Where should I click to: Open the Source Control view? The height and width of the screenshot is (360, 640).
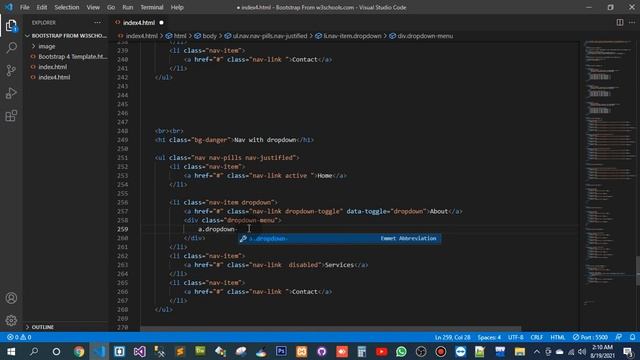11,70
